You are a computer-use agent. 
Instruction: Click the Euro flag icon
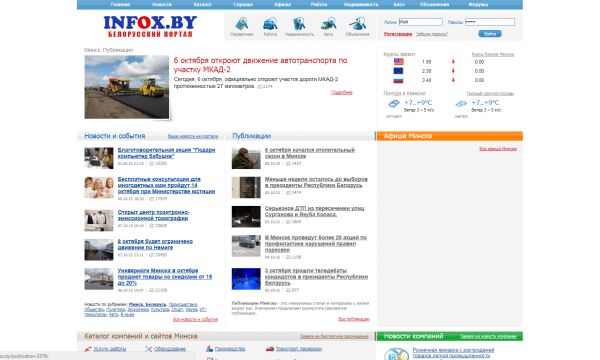point(398,71)
